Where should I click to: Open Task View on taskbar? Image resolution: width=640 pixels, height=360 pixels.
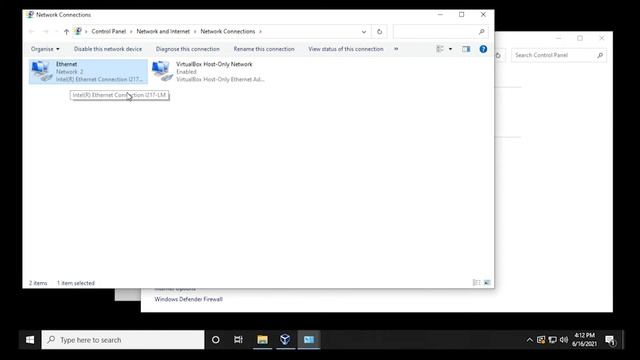pos(238,340)
